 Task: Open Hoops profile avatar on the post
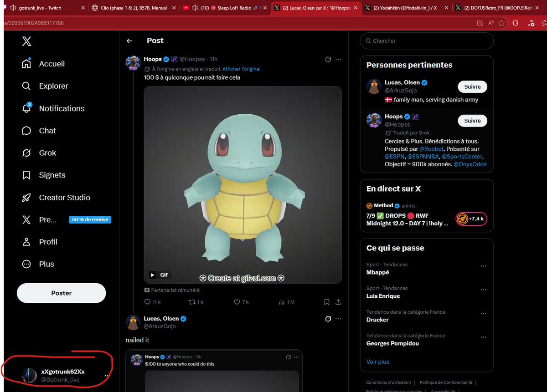click(x=133, y=63)
